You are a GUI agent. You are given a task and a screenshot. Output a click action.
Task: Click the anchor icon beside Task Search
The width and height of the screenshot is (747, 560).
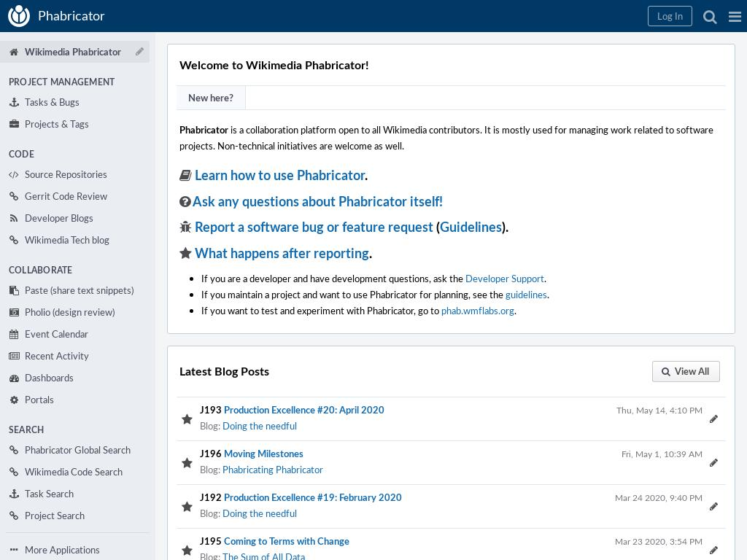[x=15, y=494]
